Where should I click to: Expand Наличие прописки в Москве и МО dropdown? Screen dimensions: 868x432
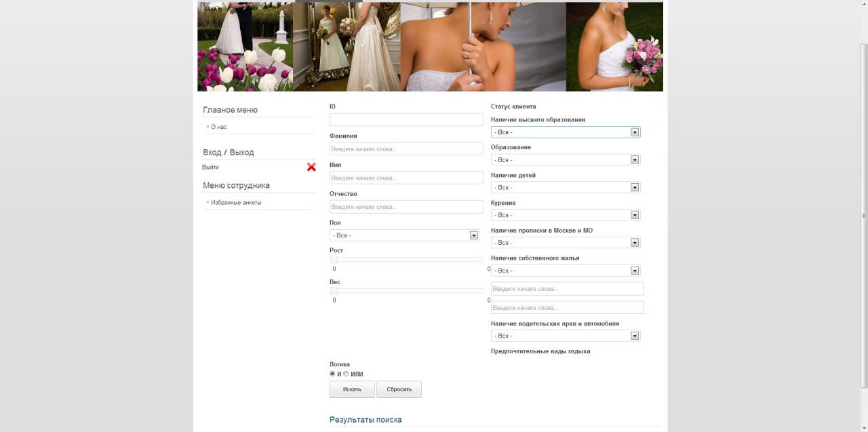(x=565, y=243)
